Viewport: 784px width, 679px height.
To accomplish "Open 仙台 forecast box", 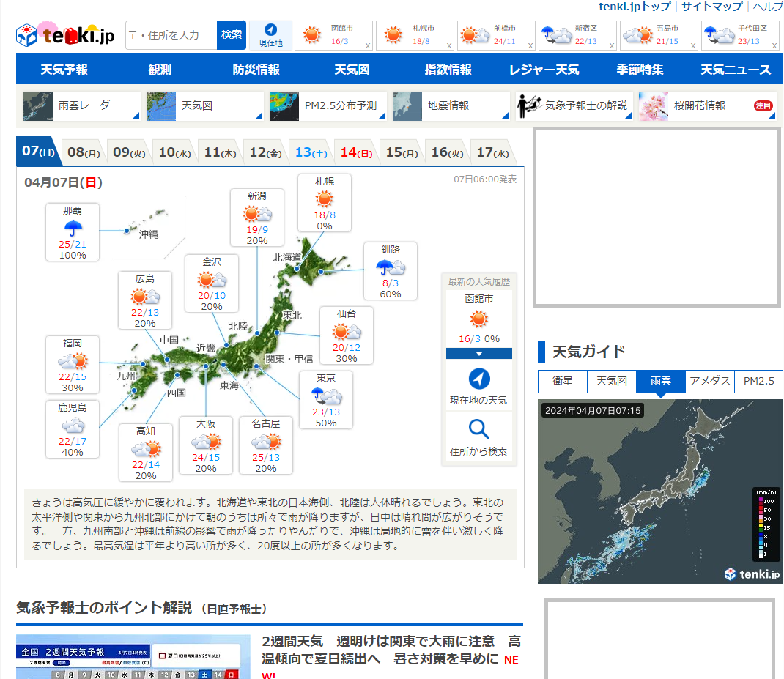I will pos(347,335).
